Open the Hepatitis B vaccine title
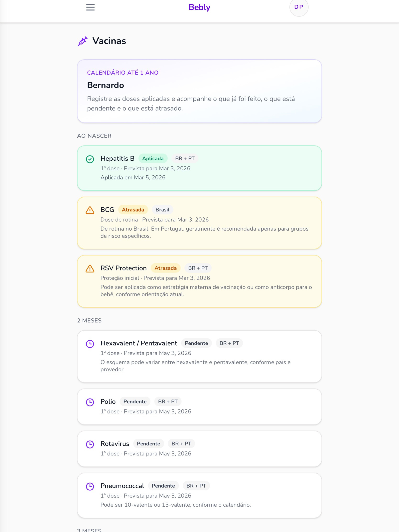The image size is (399, 532). [117, 159]
